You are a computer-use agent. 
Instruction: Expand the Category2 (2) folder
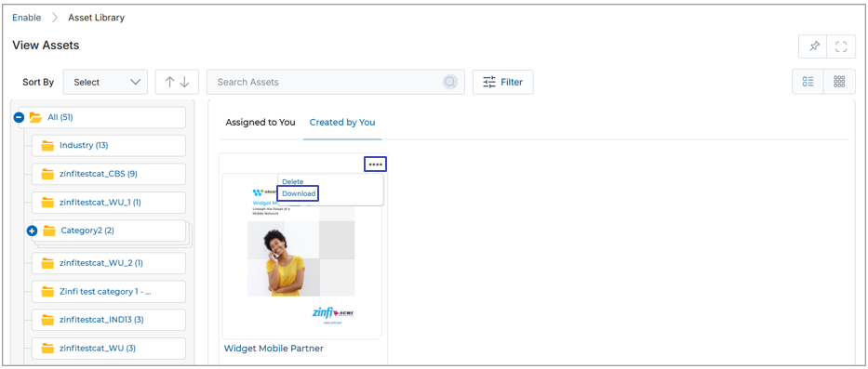click(33, 231)
